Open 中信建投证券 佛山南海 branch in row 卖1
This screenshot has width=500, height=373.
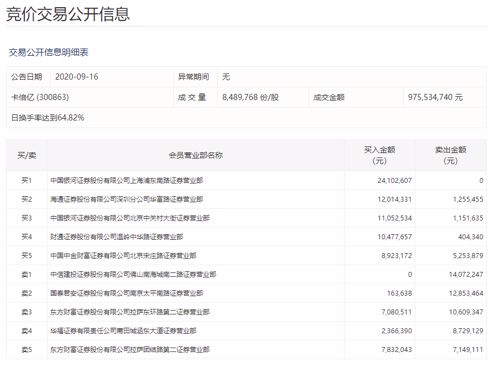coord(133,274)
